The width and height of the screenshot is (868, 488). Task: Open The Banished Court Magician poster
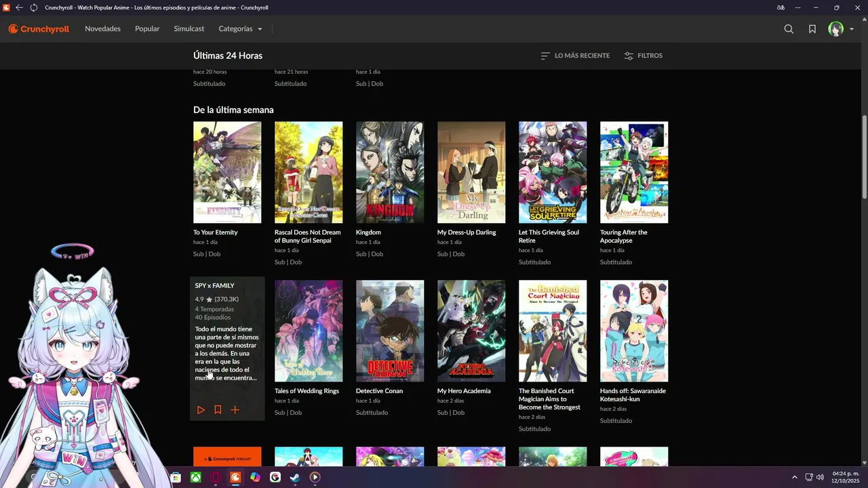pos(553,331)
